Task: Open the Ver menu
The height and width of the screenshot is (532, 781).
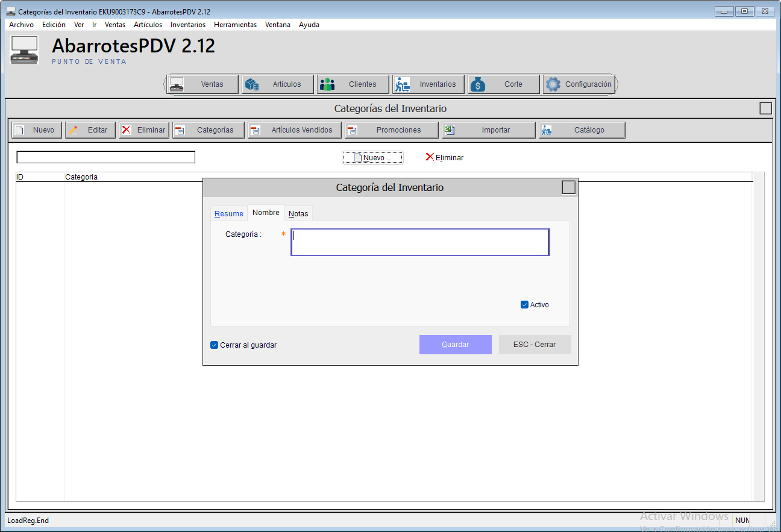Action: [79, 25]
